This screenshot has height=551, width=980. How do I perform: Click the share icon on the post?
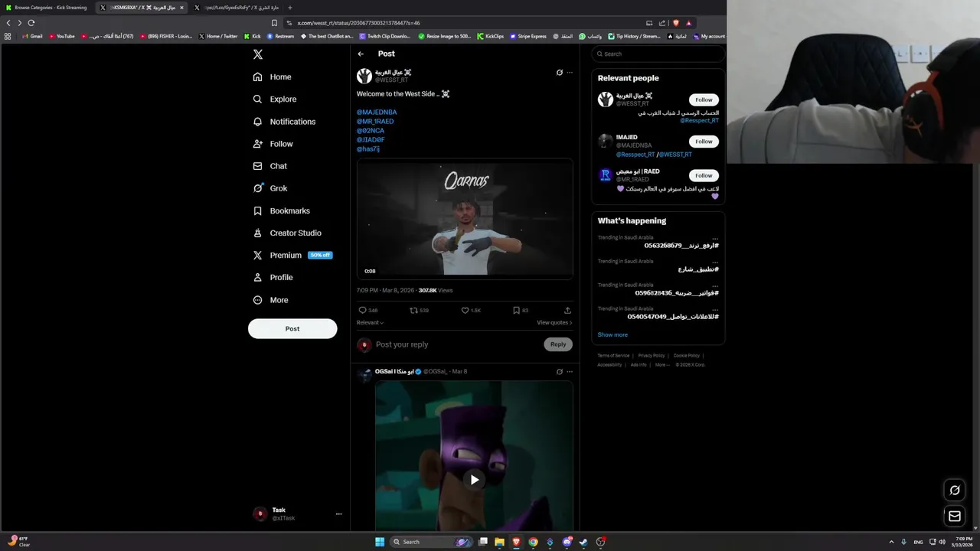[x=567, y=310]
